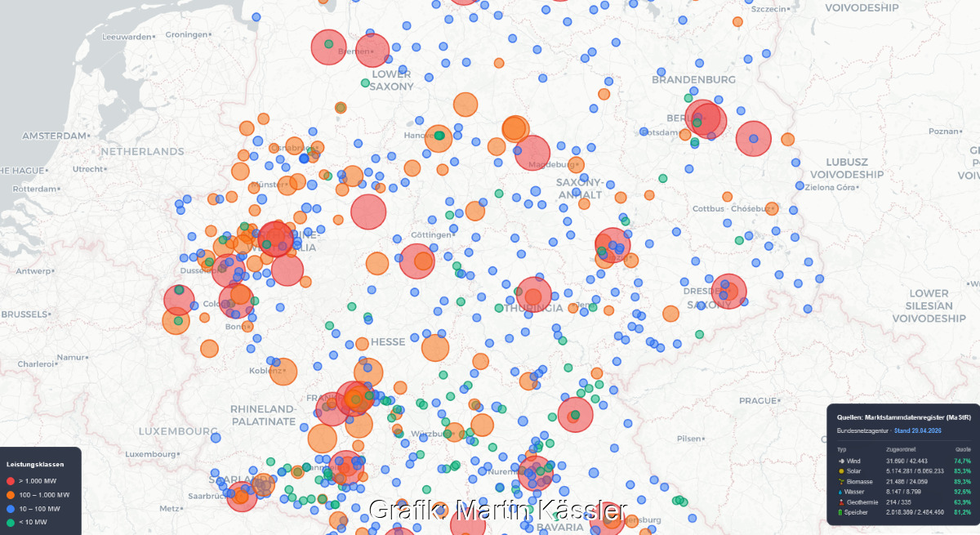Select the red circle northeast of Magdeburg
The height and width of the screenshot is (535, 980).
532,153
